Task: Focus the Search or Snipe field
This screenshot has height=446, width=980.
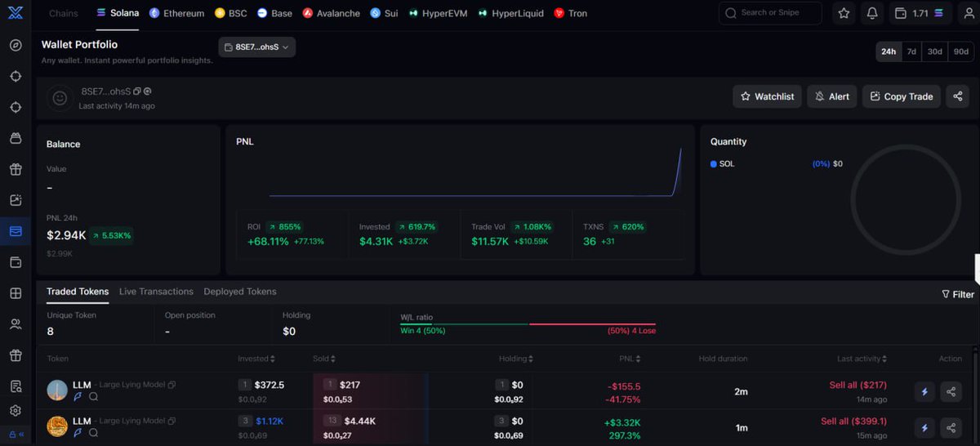Action: point(770,13)
